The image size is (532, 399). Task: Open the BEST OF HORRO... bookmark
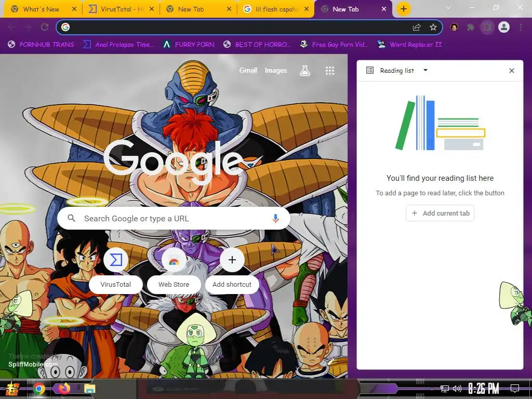257,45
